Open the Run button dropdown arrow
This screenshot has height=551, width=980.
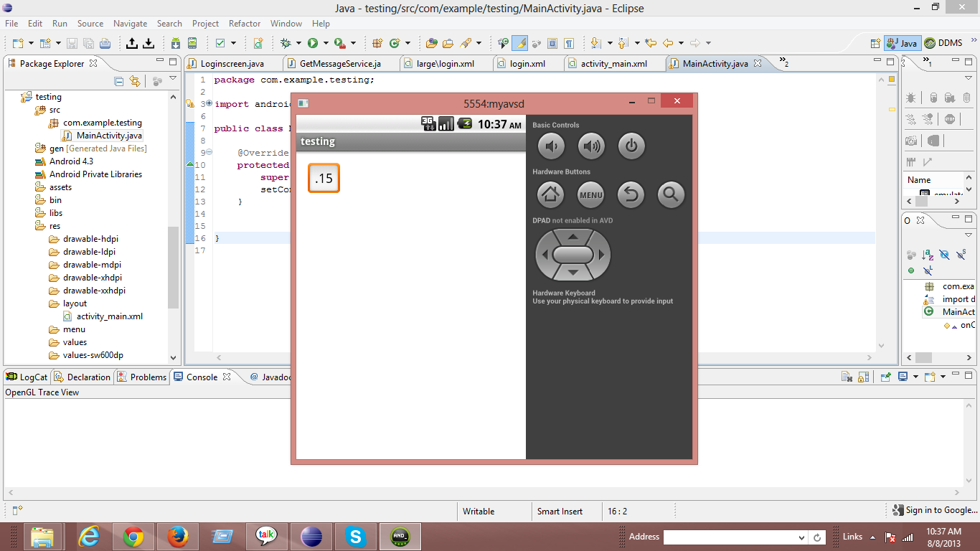point(326,43)
